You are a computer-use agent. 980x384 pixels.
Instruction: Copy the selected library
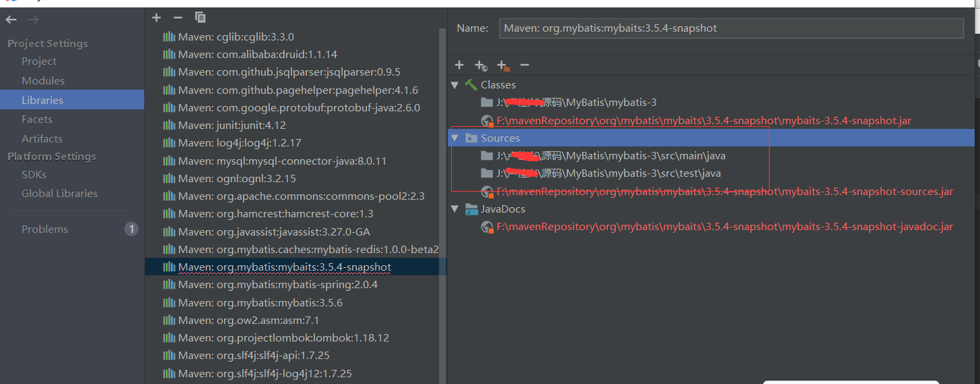click(200, 18)
